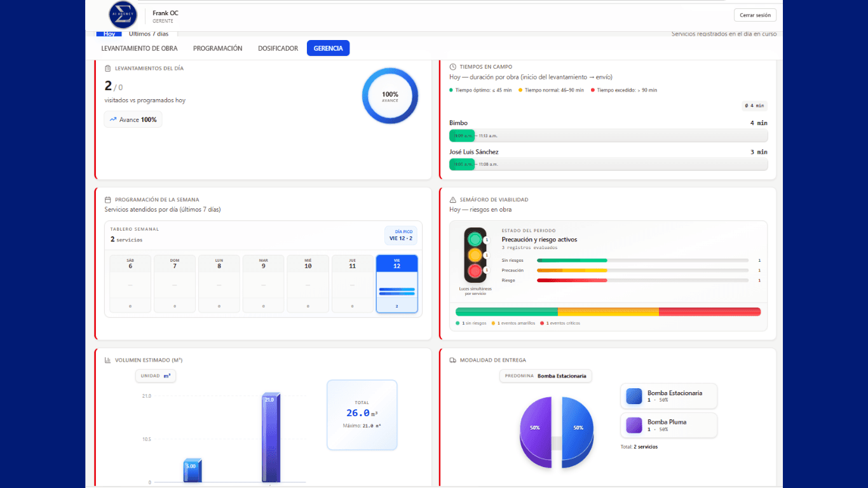Click the AI Agency sigma logo
This screenshot has width=868, height=488.
tap(123, 15)
